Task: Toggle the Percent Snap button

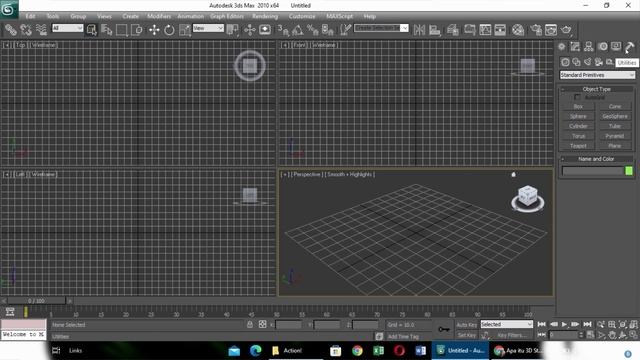Action: 313,30
